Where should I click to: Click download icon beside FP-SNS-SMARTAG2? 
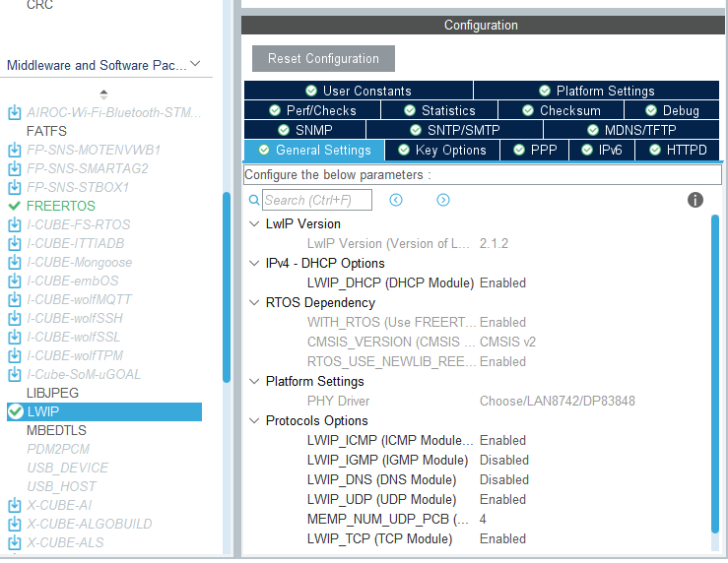pos(15,168)
